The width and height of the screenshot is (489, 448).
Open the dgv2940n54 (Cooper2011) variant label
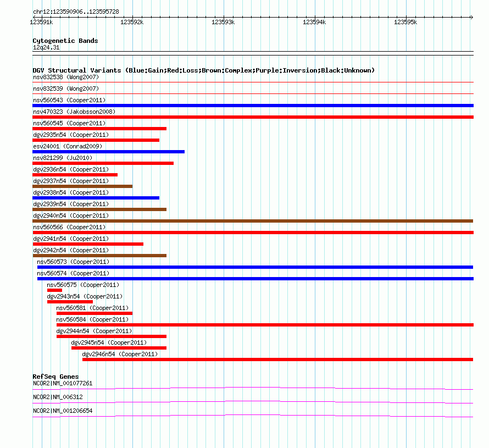71,215
